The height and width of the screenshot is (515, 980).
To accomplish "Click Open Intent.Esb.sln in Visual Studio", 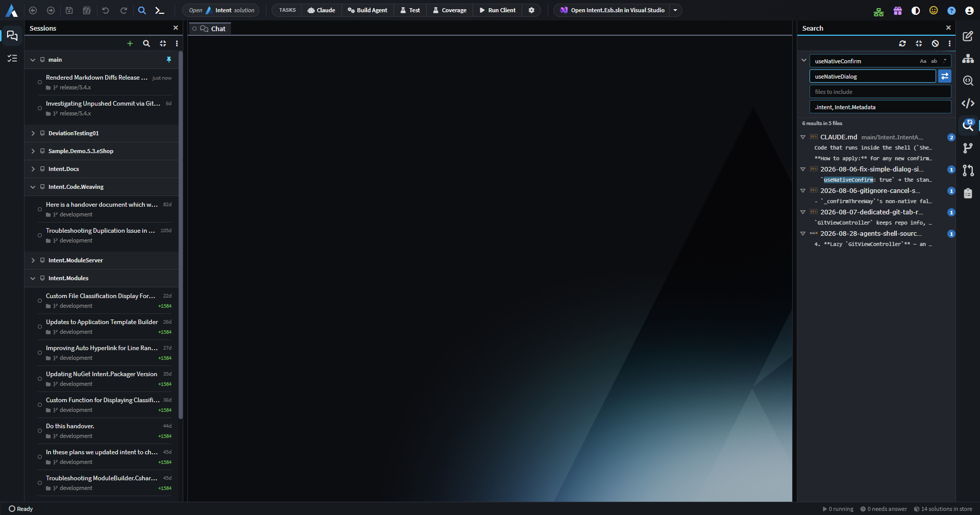I will [x=611, y=10].
